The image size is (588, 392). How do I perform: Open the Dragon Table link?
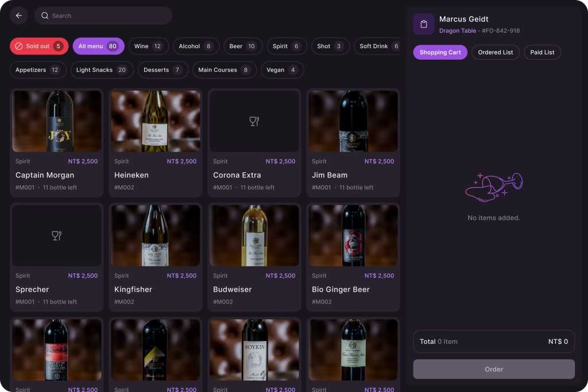click(457, 31)
